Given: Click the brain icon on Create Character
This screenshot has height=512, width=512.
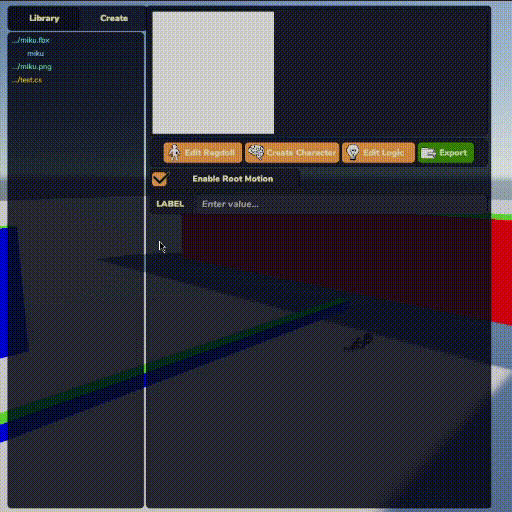Looking at the screenshot, I should click(x=256, y=153).
